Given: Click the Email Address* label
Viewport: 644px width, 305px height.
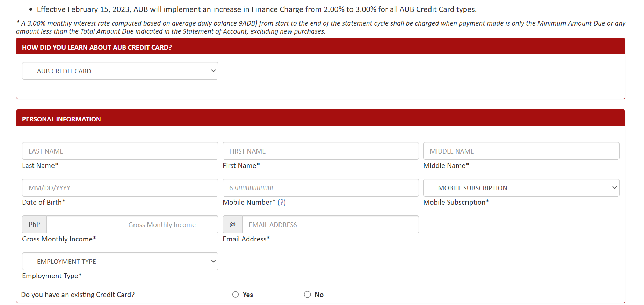Looking at the screenshot, I should (x=246, y=239).
